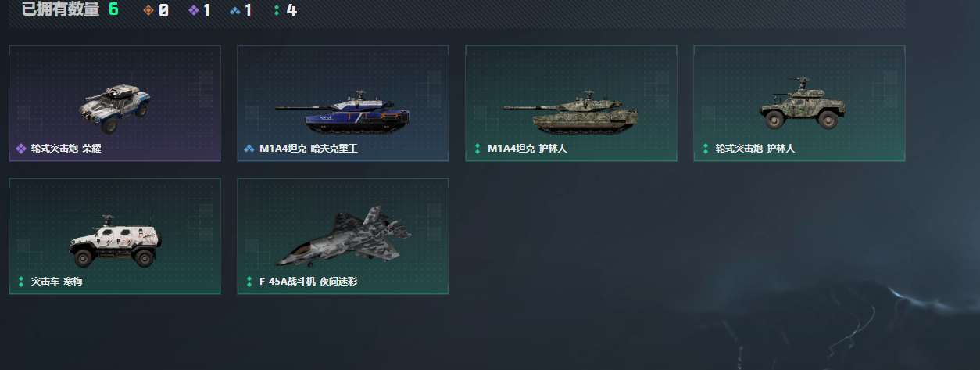The image size is (980, 370).
Task: Click the M1A4坦克-哈夫克重工 name label
Action: tap(308, 148)
